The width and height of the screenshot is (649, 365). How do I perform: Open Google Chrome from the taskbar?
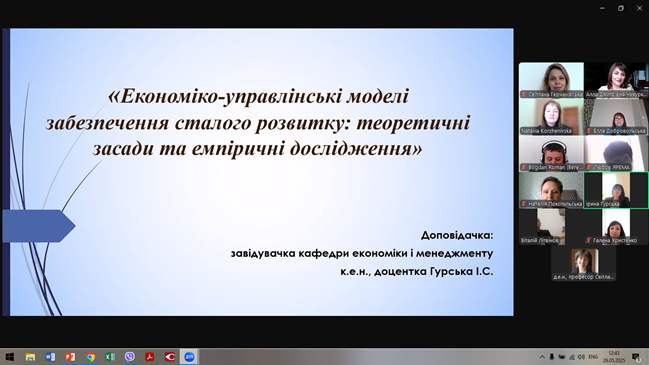(x=90, y=357)
